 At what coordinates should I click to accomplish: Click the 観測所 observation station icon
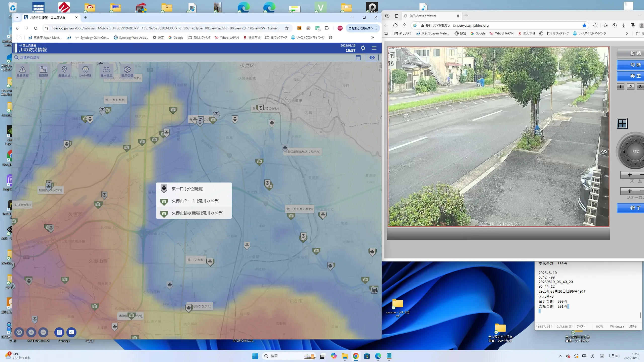coord(43,71)
